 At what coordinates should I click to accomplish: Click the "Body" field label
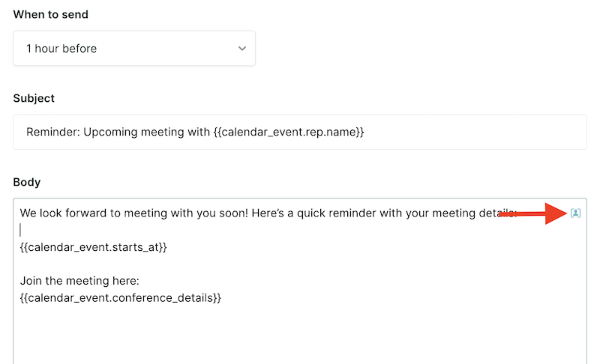pyautogui.click(x=27, y=182)
